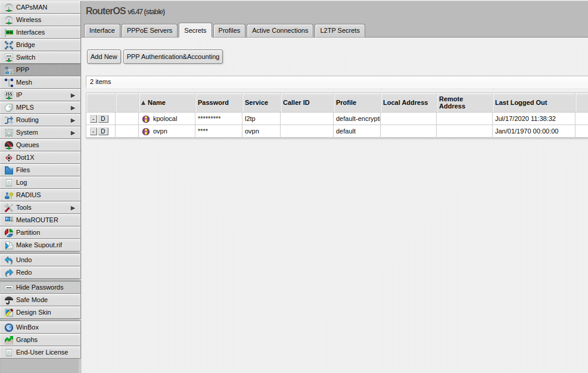Disable the kpolocal secret with its minus button
The image size is (588, 373).
93,119
